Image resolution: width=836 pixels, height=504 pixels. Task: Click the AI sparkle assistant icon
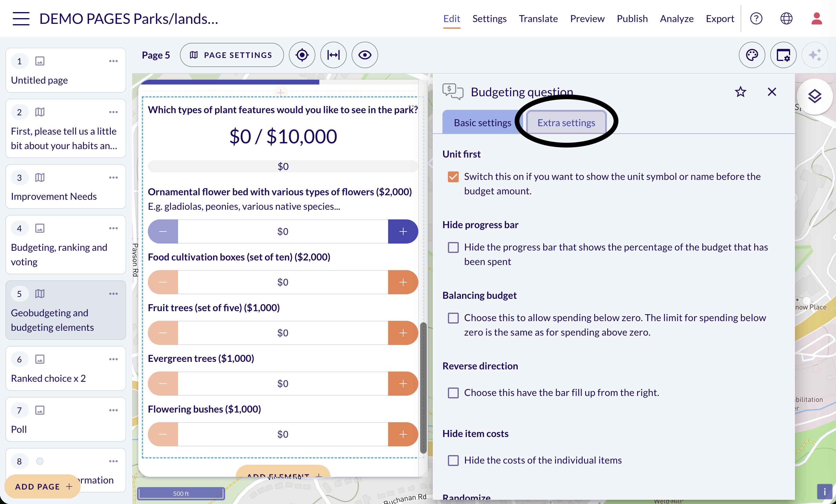815,55
